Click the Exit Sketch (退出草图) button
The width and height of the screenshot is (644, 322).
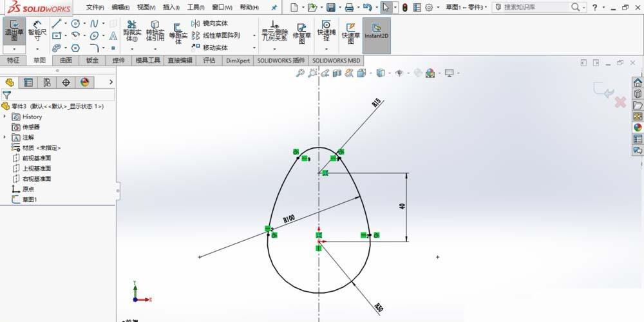14,31
